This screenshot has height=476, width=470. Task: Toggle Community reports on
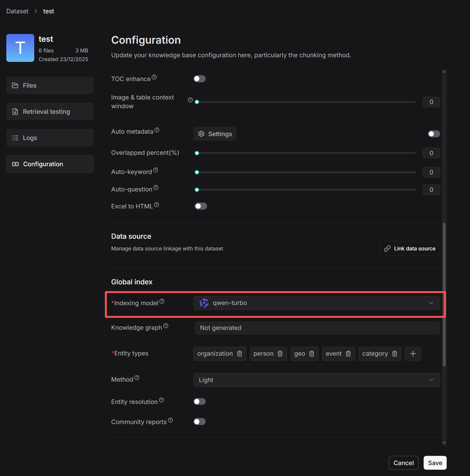click(199, 422)
